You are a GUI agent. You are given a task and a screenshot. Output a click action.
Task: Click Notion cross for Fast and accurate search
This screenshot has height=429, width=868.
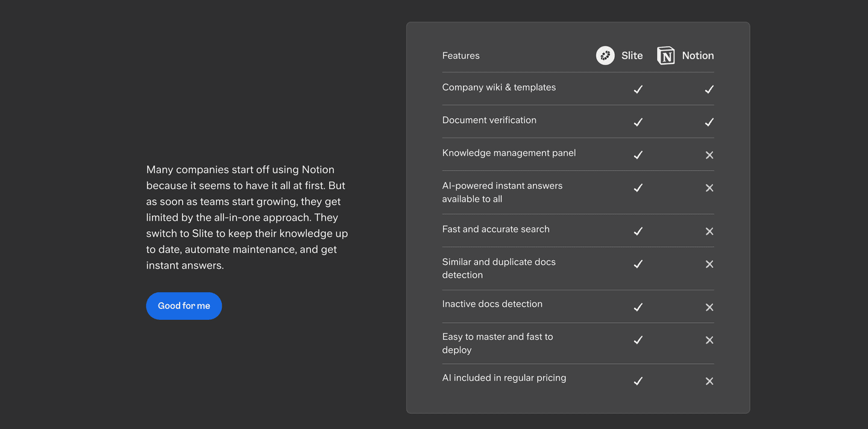[x=709, y=231]
